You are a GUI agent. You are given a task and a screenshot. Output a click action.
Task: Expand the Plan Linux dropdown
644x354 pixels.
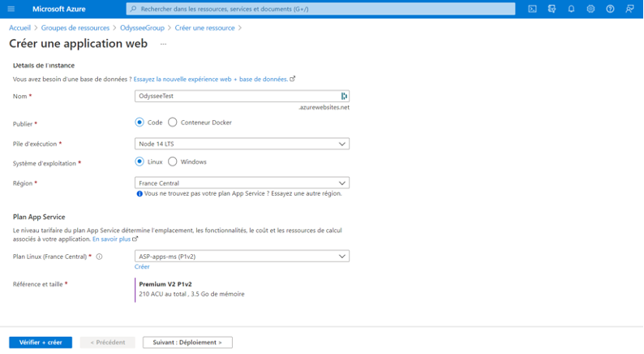[x=242, y=256]
